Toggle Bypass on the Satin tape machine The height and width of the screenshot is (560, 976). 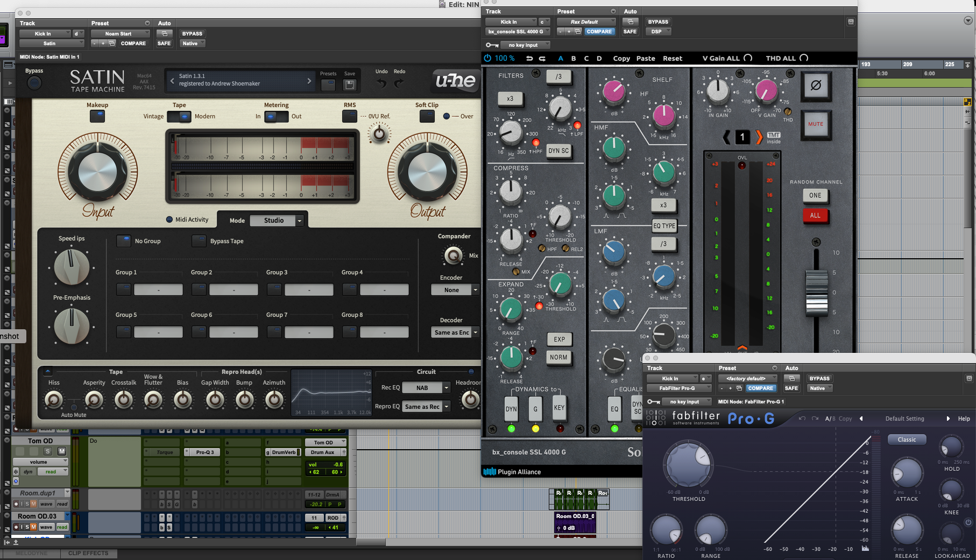pos(34,82)
